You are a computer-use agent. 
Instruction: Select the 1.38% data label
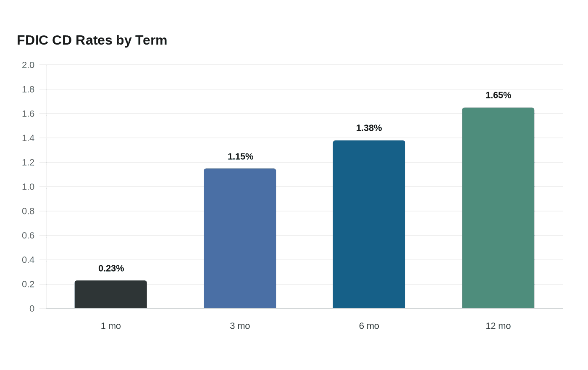(369, 128)
